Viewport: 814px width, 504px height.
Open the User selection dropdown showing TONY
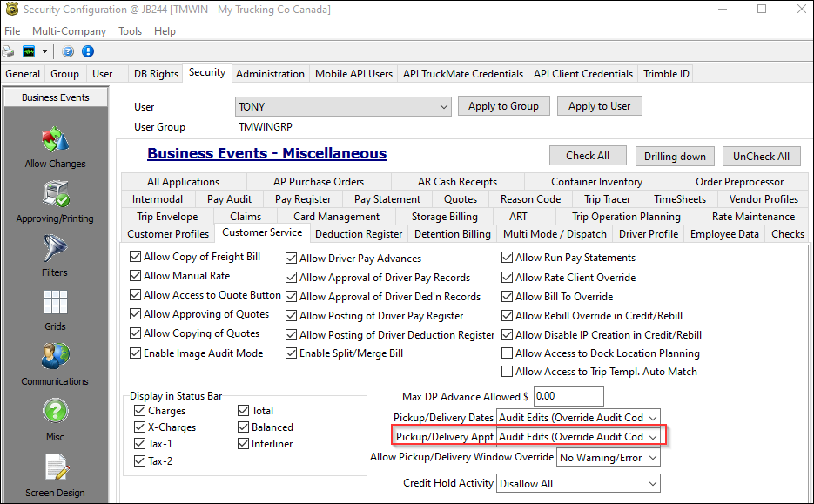coord(442,104)
